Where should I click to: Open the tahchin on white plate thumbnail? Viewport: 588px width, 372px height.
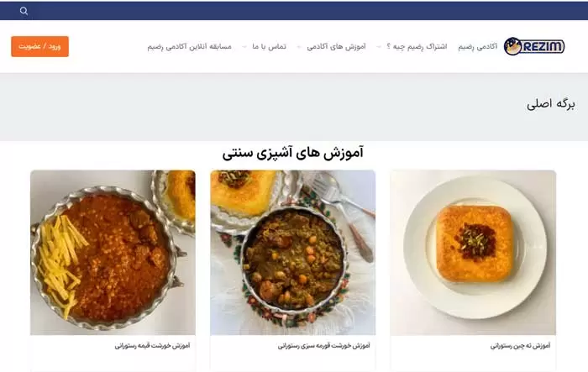tap(473, 253)
